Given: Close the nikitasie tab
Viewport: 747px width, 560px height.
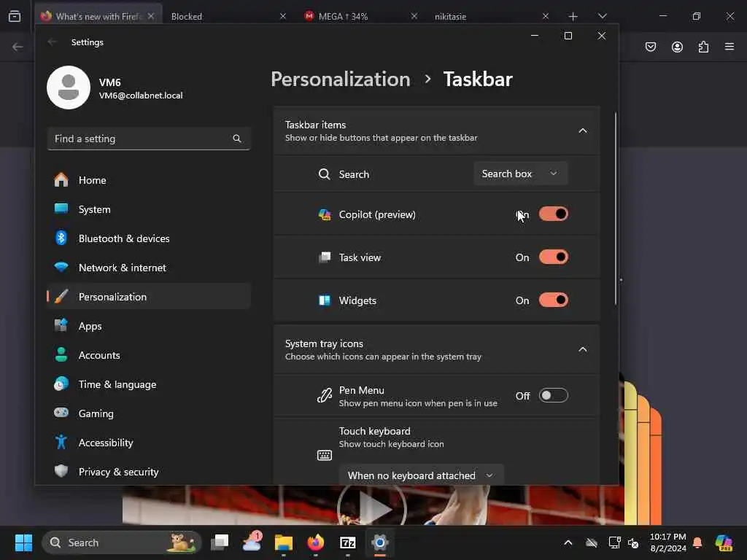Looking at the screenshot, I should (x=546, y=16).
